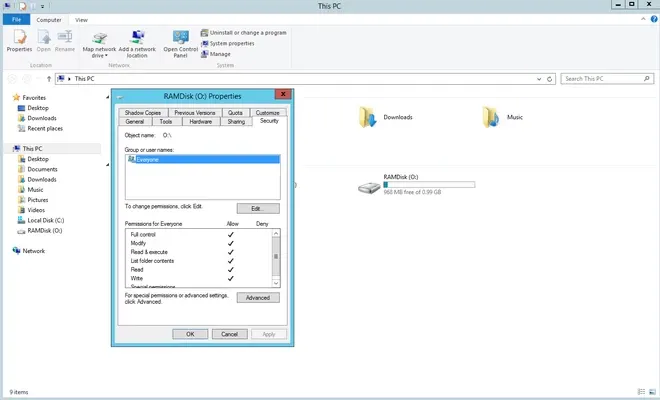Select Network in the navigation pane
The image size is (660, 400).
pyautogui.click(x=34, y=251)
